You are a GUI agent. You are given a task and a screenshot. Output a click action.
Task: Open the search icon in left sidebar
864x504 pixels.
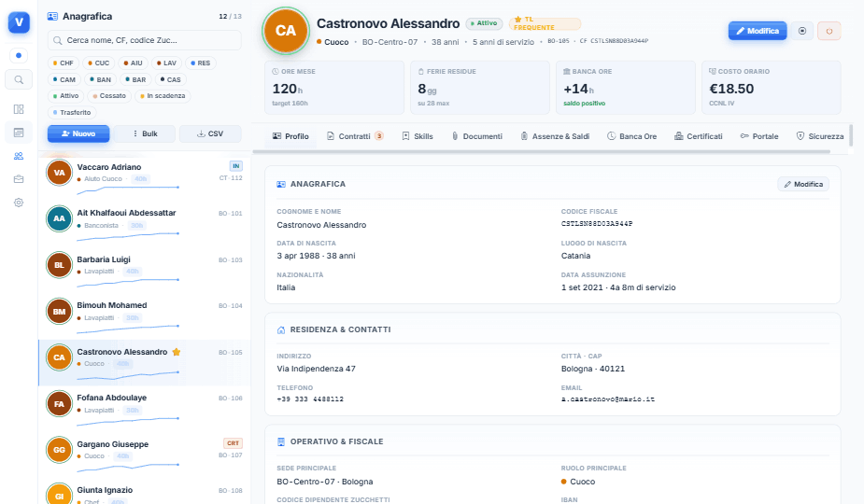tap(19, 80)
